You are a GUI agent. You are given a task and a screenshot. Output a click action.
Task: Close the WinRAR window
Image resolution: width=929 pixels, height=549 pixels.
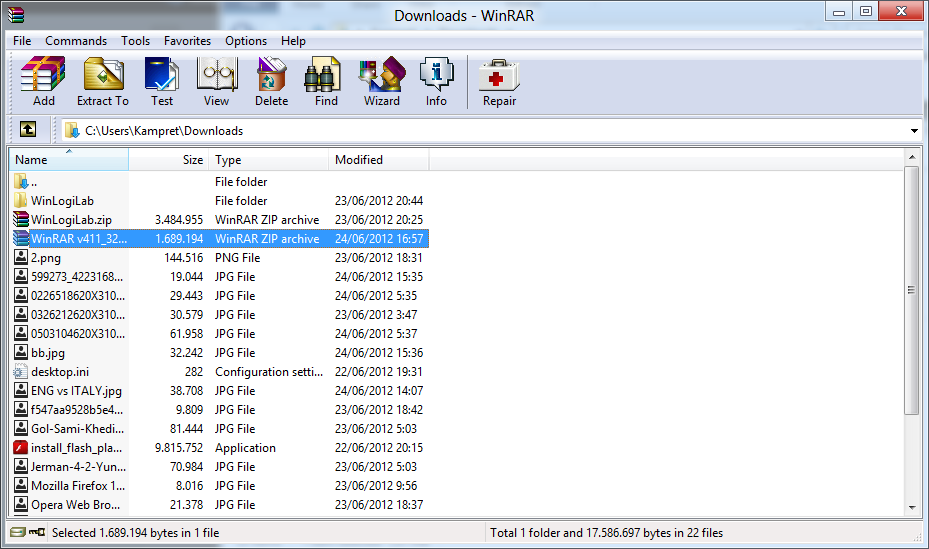point(901,12)
